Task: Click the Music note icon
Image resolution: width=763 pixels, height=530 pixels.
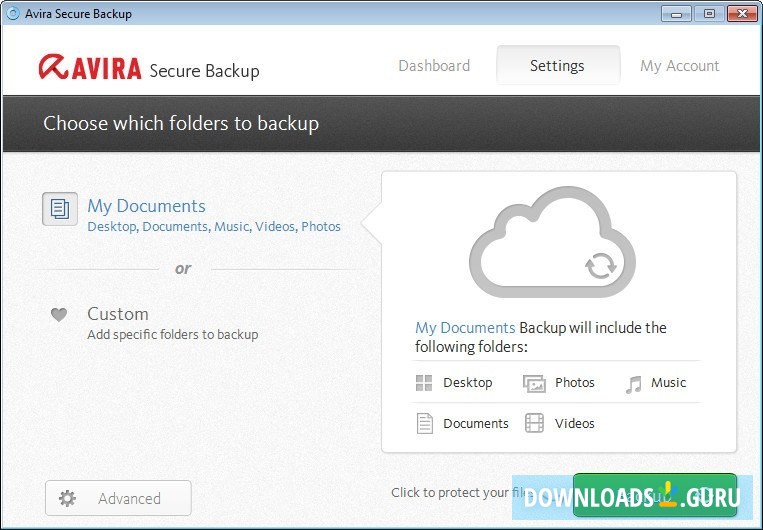Action: pos(633,384)
